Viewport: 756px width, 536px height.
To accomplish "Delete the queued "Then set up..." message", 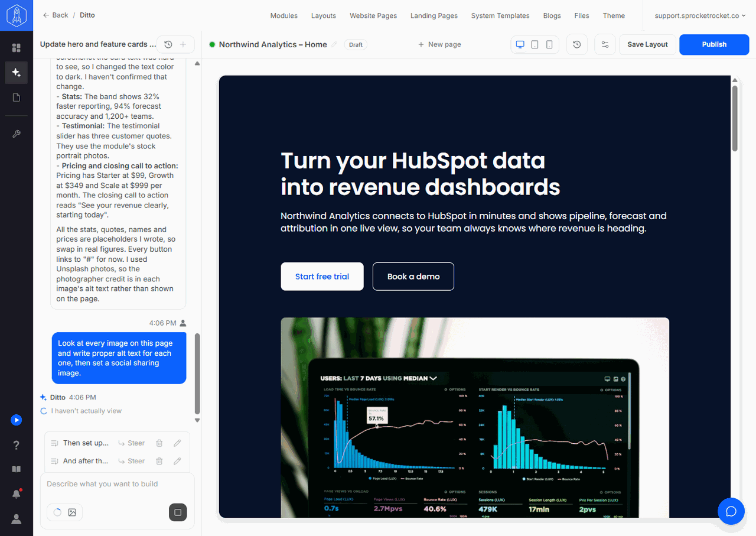I will click(159, 443).
